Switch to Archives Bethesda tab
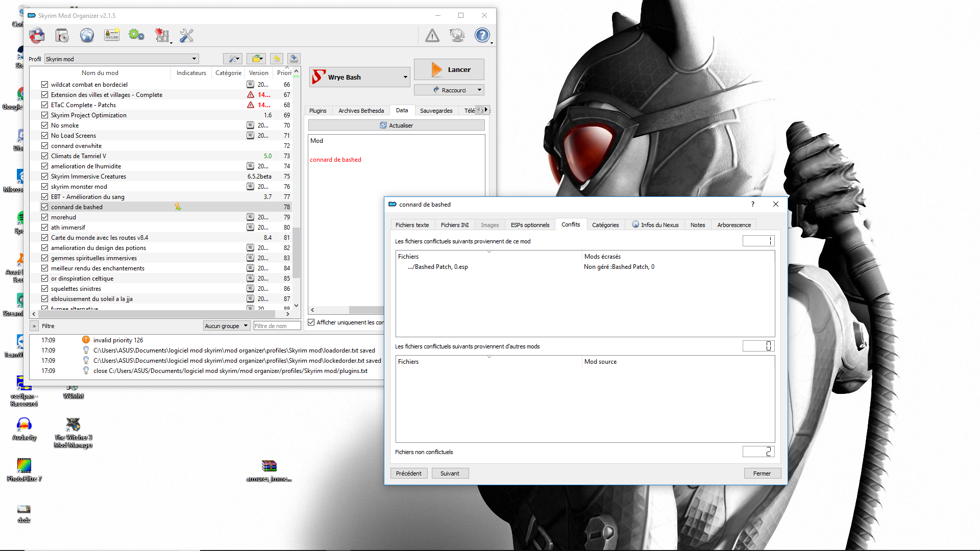This screenshot has height=551, width=980. tap(361, 111)
